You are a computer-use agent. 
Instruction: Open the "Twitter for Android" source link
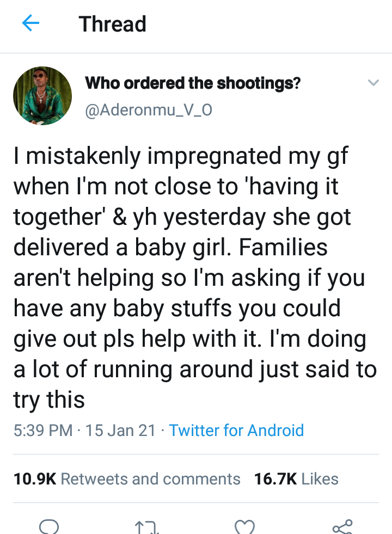point(236,431)
